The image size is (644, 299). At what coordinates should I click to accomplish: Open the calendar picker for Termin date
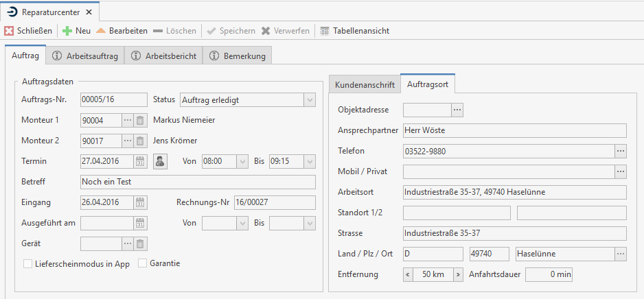coord(140,162)
